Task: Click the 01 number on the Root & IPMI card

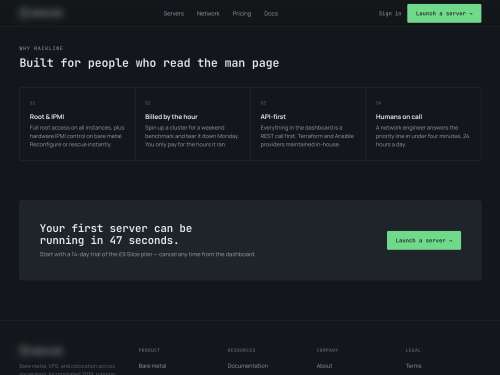Action: (32, 103)
